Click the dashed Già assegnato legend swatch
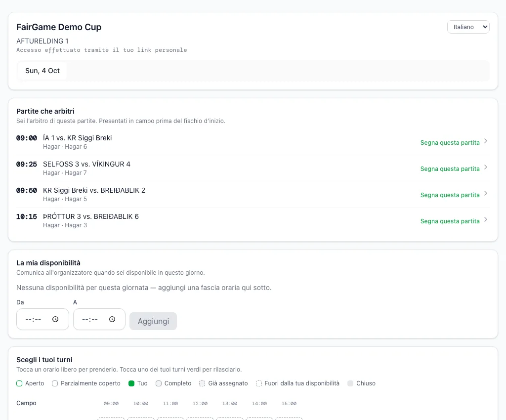The width and height of the screenshot is (506, 420). tap(202, 383)
